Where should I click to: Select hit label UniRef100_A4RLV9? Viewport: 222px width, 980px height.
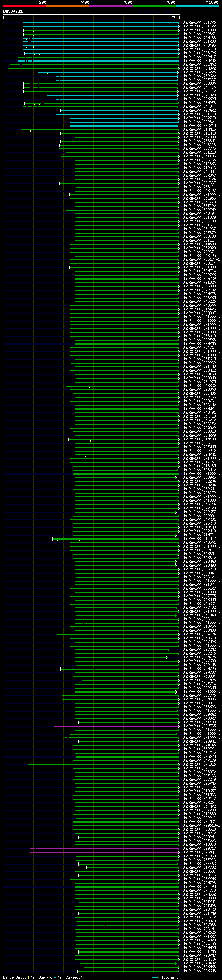click(199, 508)
